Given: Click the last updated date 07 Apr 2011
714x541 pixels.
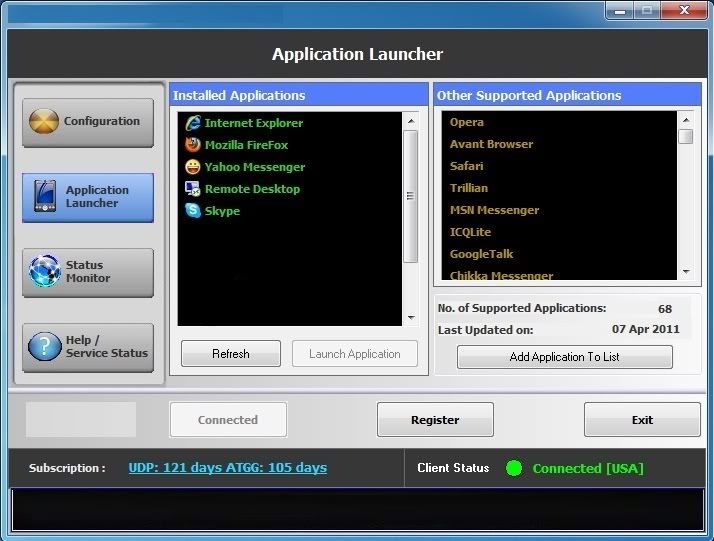Looking at the screenshot, I should click(x=646, y=329).
